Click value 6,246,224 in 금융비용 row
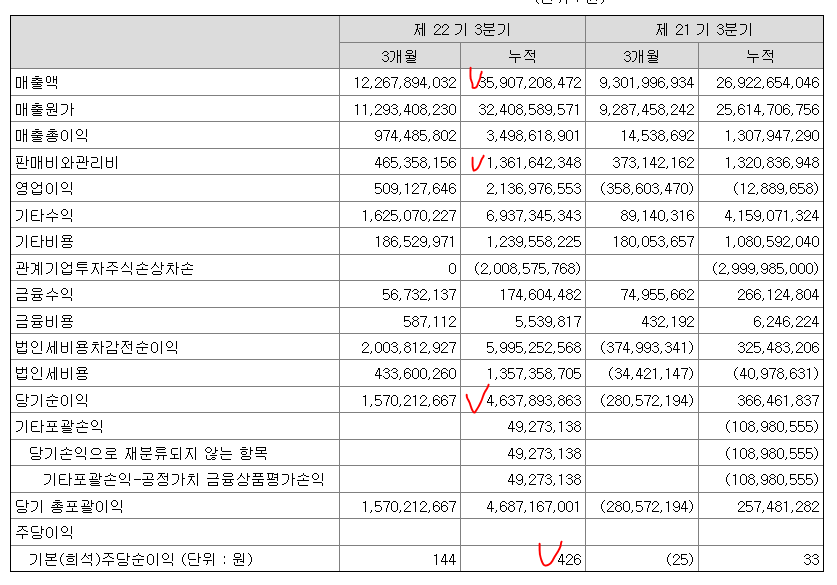 786,321
